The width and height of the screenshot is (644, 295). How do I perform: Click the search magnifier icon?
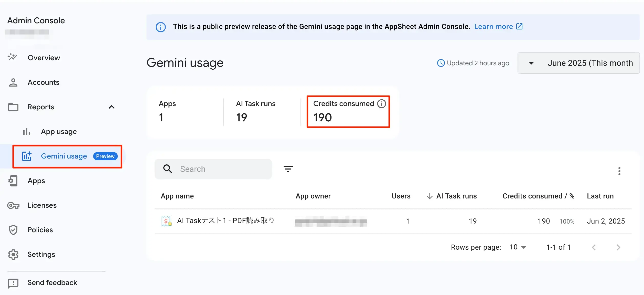point(168,169)
